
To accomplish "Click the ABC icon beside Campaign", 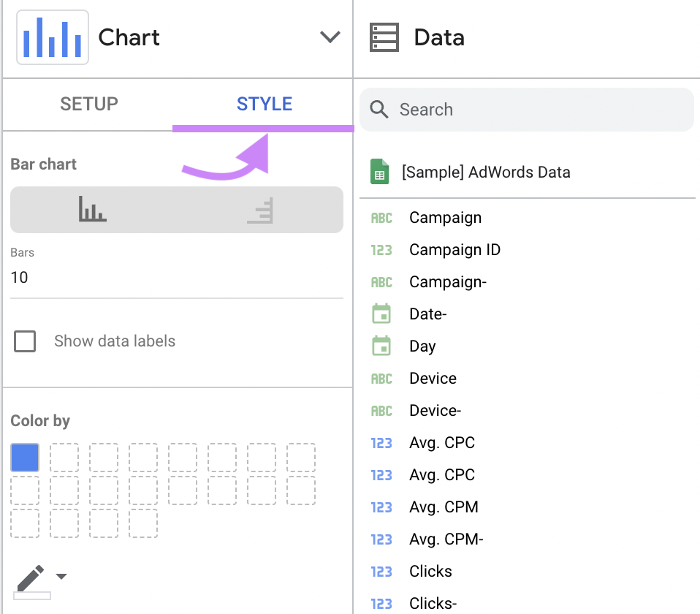I will (x=381, y=217).
